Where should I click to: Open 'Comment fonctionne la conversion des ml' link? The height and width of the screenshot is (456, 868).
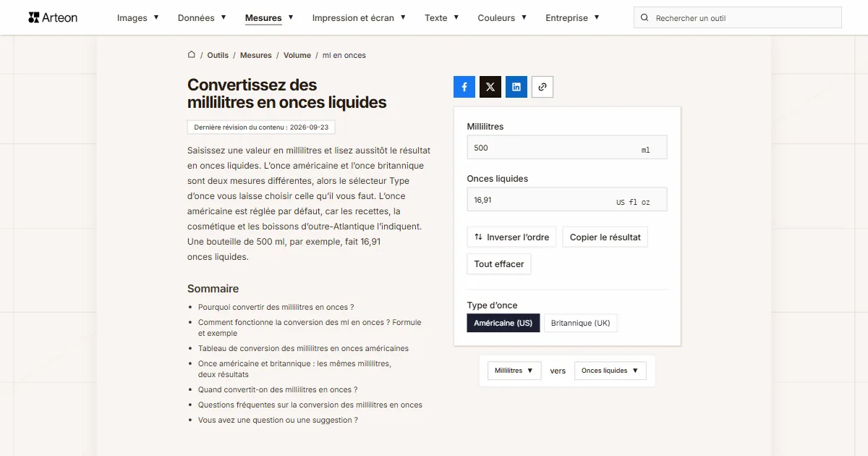pos(310,328)
